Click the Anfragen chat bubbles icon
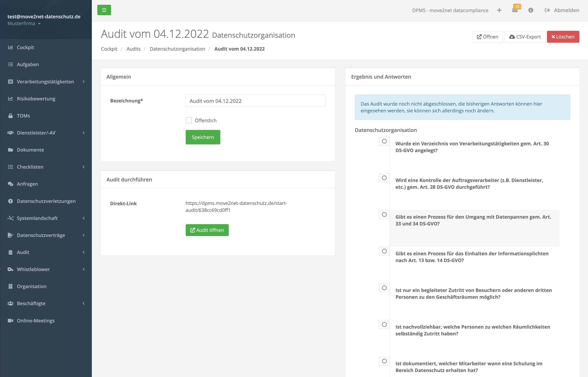This screenshot has height=377, width=588. 10,184
